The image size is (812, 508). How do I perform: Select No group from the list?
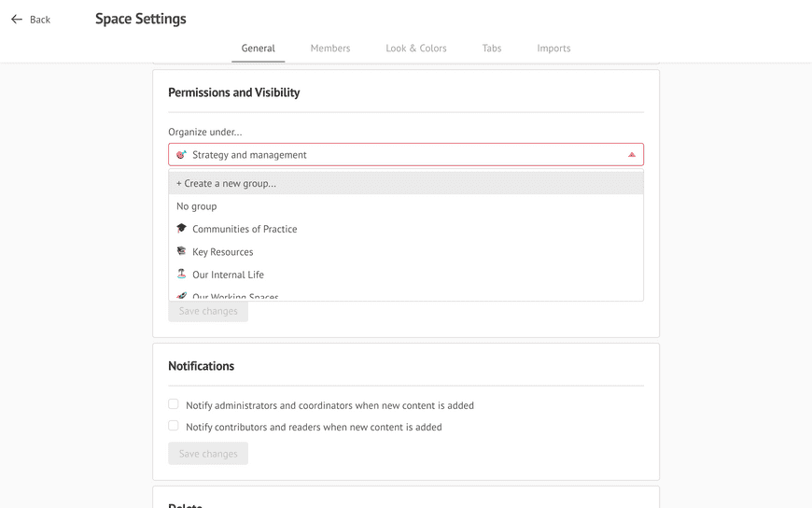pyautogui.click(x=406, y=205)
